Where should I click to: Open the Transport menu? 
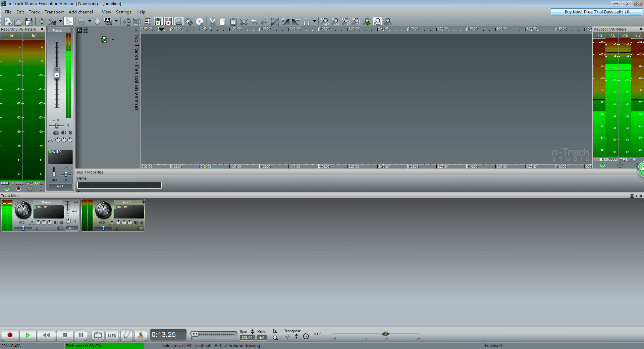[54, 12]
